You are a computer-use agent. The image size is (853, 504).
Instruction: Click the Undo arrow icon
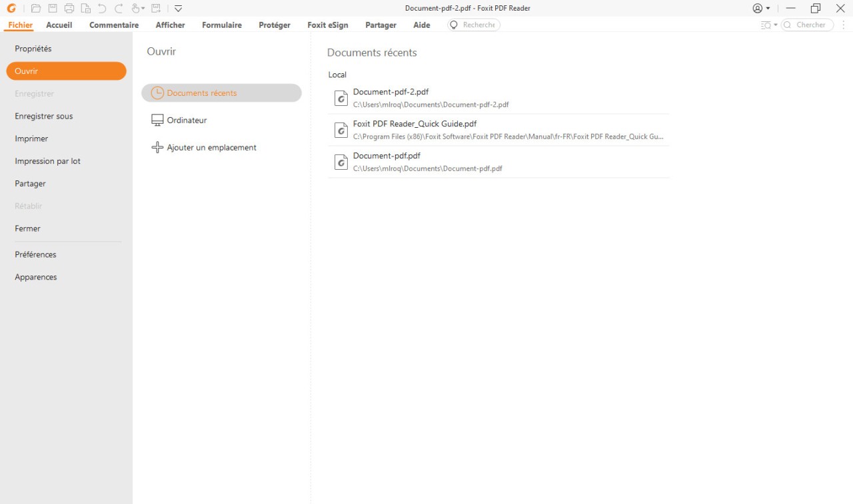[x=102, y=8]
